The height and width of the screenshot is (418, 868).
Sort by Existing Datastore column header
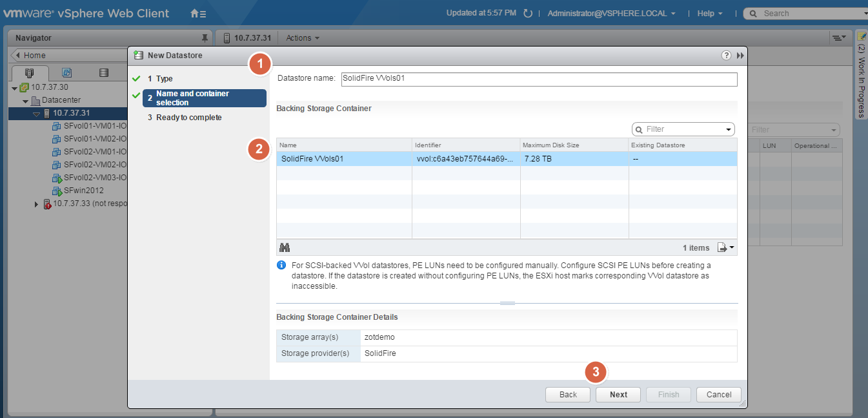coord(683,145)
